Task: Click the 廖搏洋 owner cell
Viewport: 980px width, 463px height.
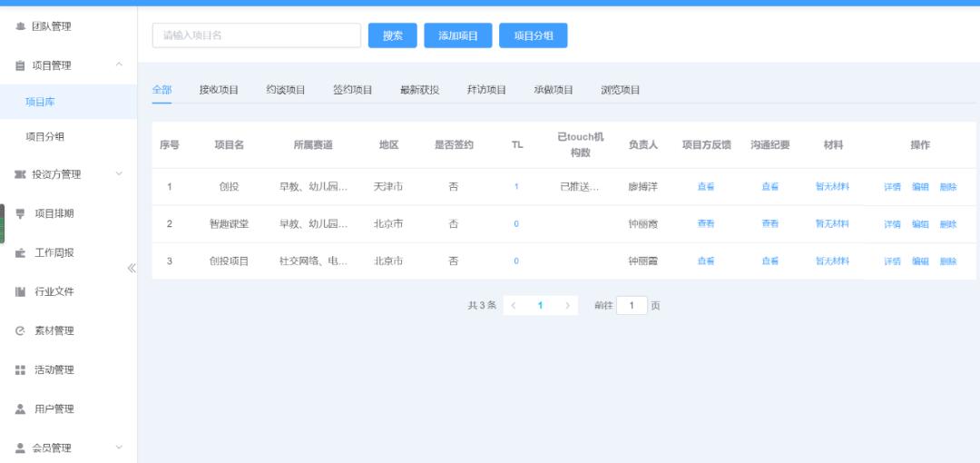Action: click(x=643, y=186)
